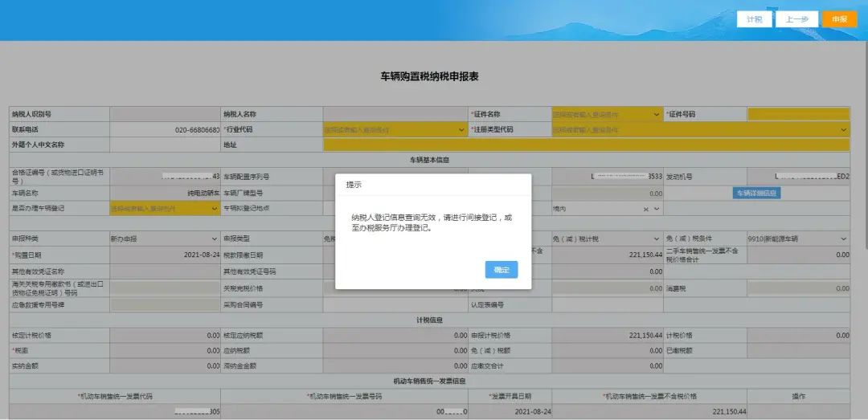Submit with the orange 申报 button
This screenshot has width=868, height=420.
(x=839, y=19)
